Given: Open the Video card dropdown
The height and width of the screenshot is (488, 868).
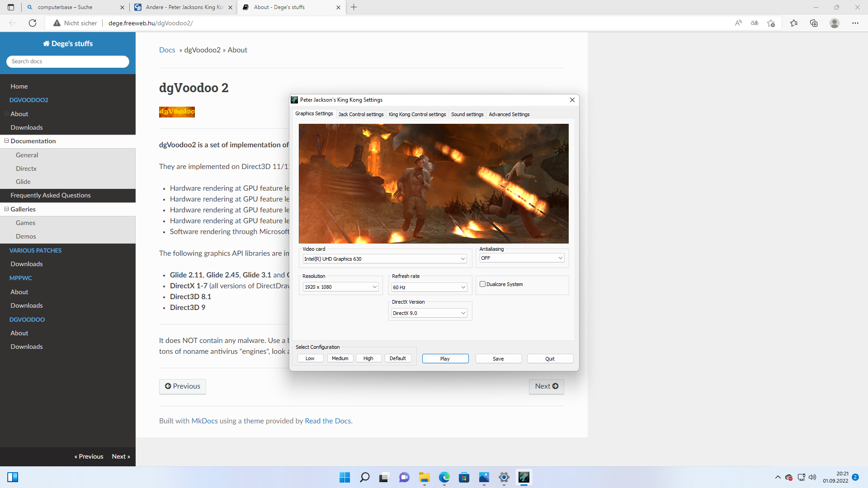Looking at the screenshot, I should pos(385,259).
